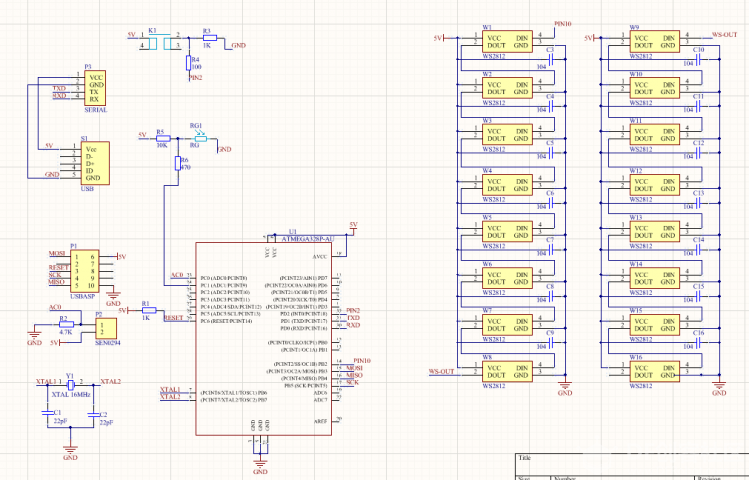The image size is (749, 480).
Task: Click the P1 USBASP header component
Action: (x=85, y=271)
